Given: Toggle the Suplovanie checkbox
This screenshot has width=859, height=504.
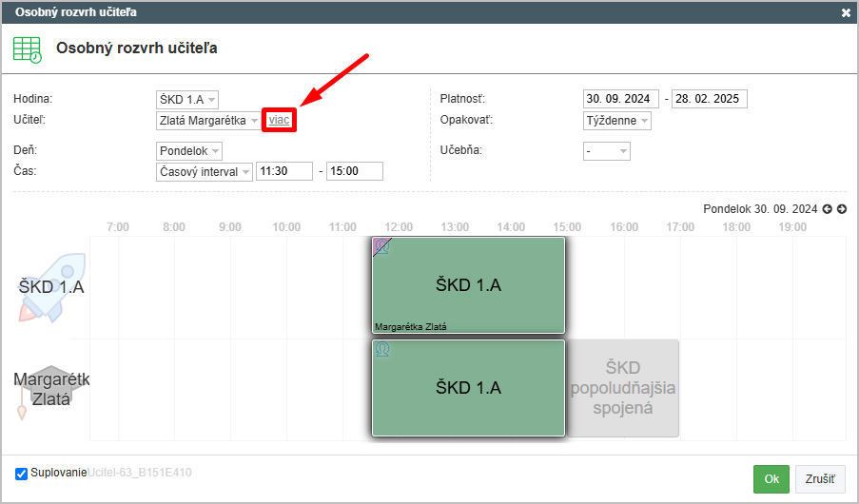Looking at the screenshot, I should click(x=21, y=474).
